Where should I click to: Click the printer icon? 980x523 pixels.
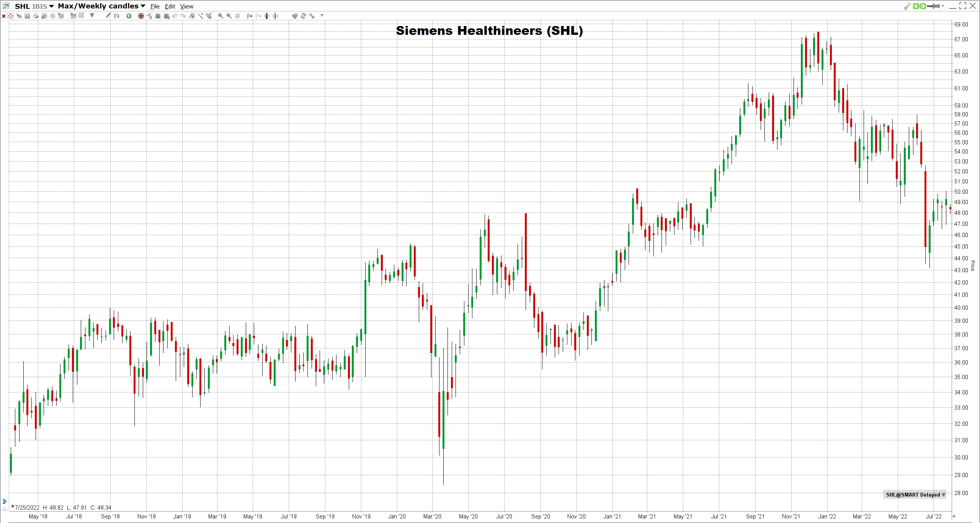(x=36, y=16)
